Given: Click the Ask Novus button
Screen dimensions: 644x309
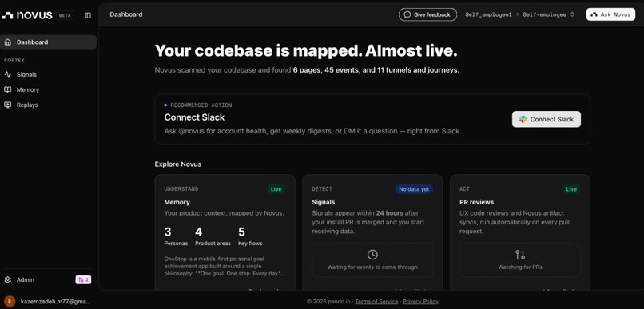Looking at the screenshot, I should click(610, 14).
